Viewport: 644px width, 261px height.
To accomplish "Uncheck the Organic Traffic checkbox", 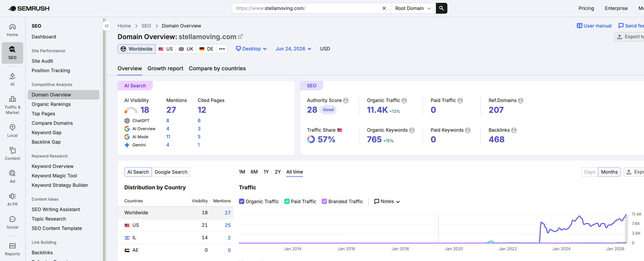I will pyautogui.click(x=242, y=201).
